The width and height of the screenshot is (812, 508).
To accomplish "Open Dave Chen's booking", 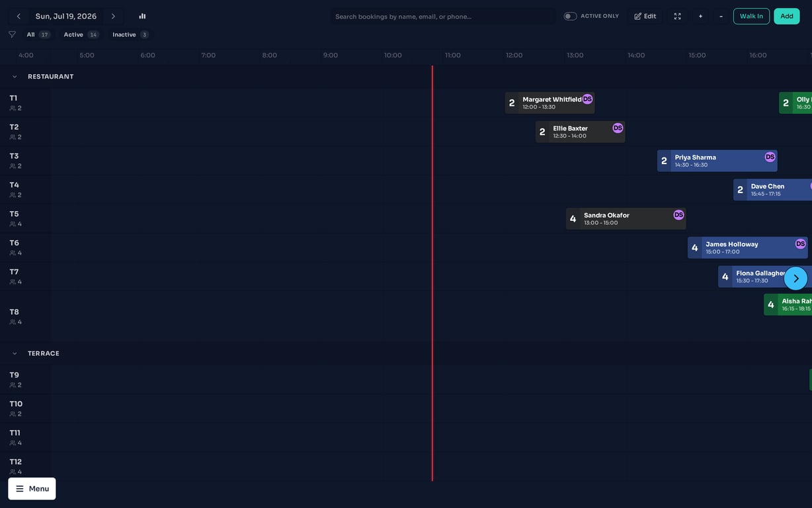I will (x=772, y=190).
